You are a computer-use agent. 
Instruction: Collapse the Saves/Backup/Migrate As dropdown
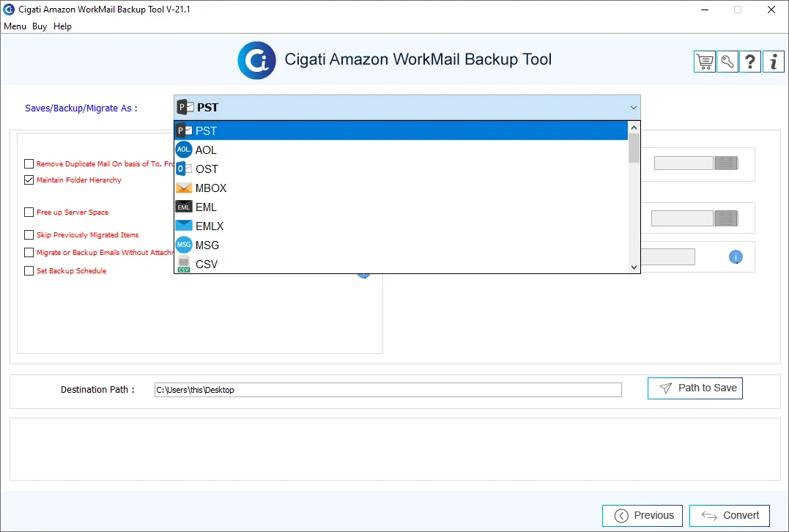point(634,107)
